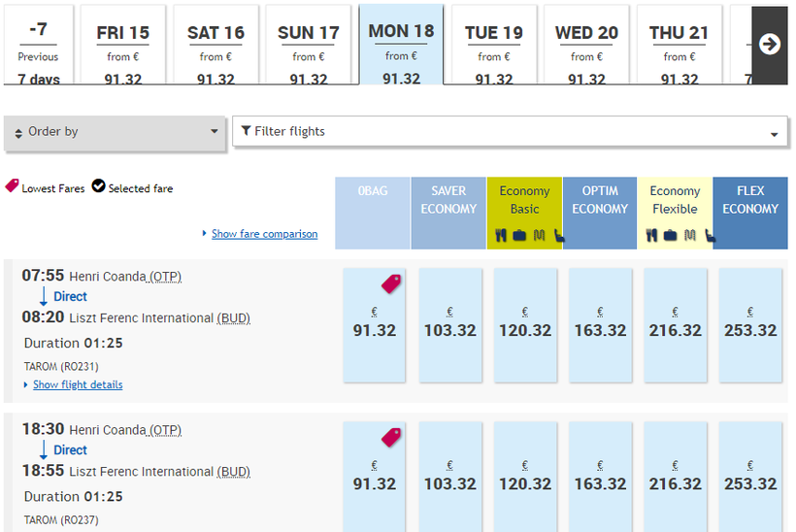Image resolution: width=796 pixels, height=532 pixels.
Task: Click the seat icon under Economy Flexible
Action: click(x=711, y=234)
